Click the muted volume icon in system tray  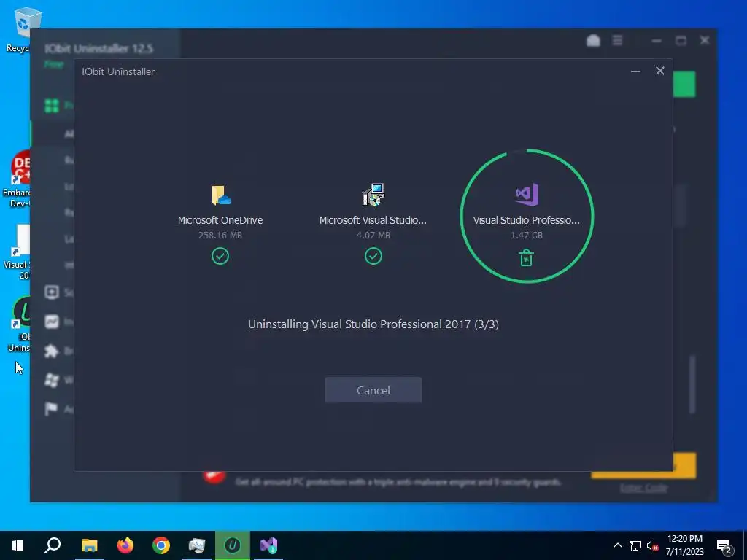click(x=652, y=545)
